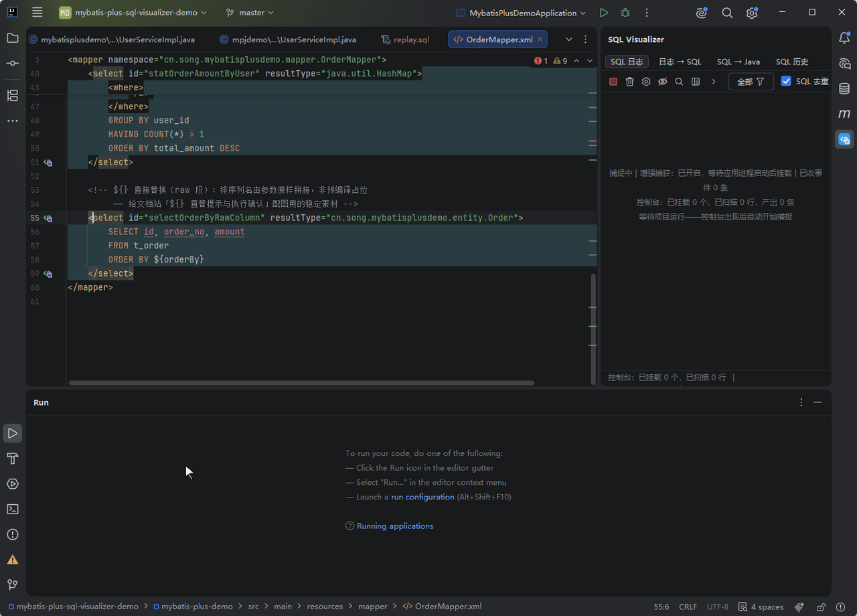The width and height of the screenshot is (857, 616).
Task: Open MybatisPlusDemoApplication run configuration dropdown
Action: [x=521, y=13]
